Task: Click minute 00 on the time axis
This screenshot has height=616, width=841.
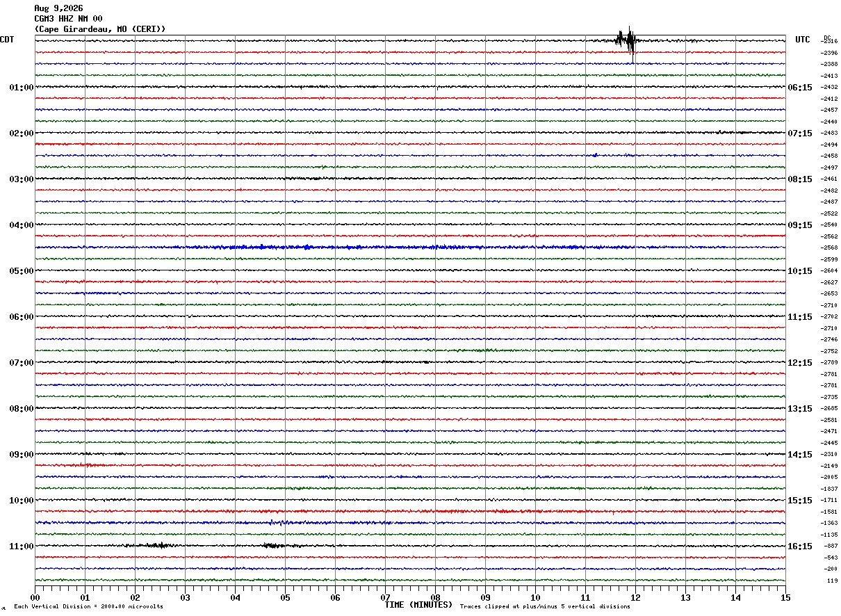Action: coord(35,597)
